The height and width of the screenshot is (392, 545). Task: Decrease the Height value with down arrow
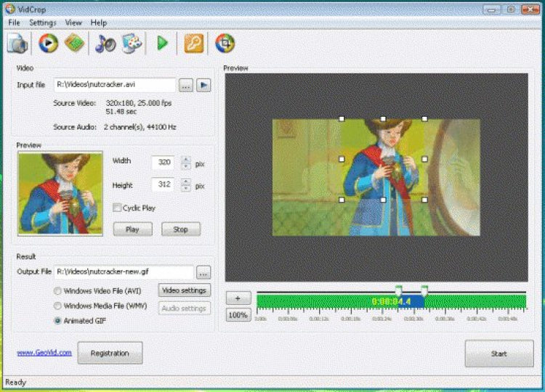point(186,188)
